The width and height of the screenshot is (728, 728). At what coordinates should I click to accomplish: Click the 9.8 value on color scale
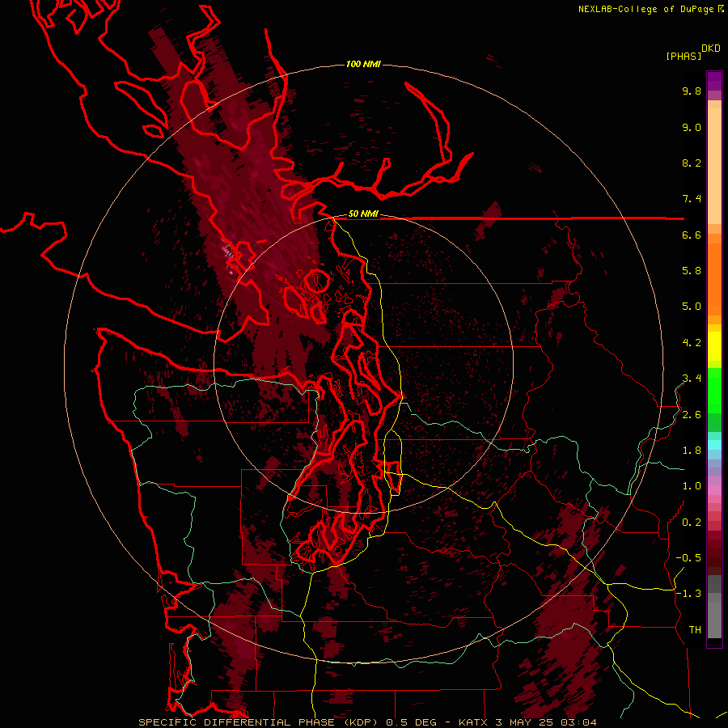(692, 91)
